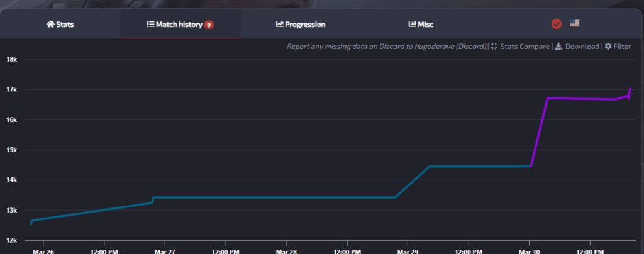
Task: Click the bar chart icon beside Misc
Action: point(413,25)
